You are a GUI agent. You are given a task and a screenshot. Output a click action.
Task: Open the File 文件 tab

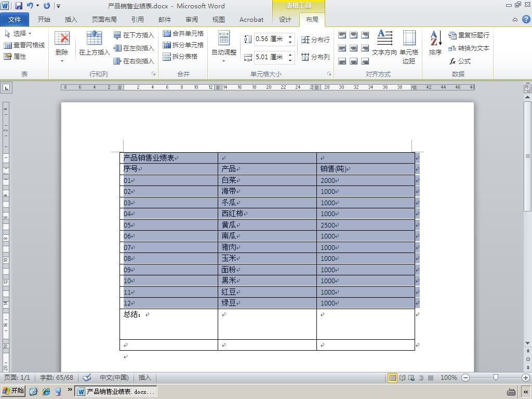point(15,20)
